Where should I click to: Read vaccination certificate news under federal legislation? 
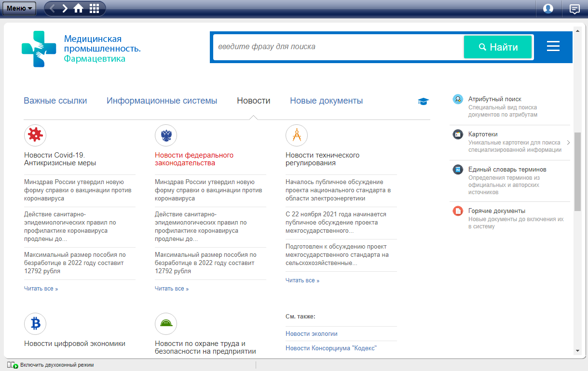(208, 190)
